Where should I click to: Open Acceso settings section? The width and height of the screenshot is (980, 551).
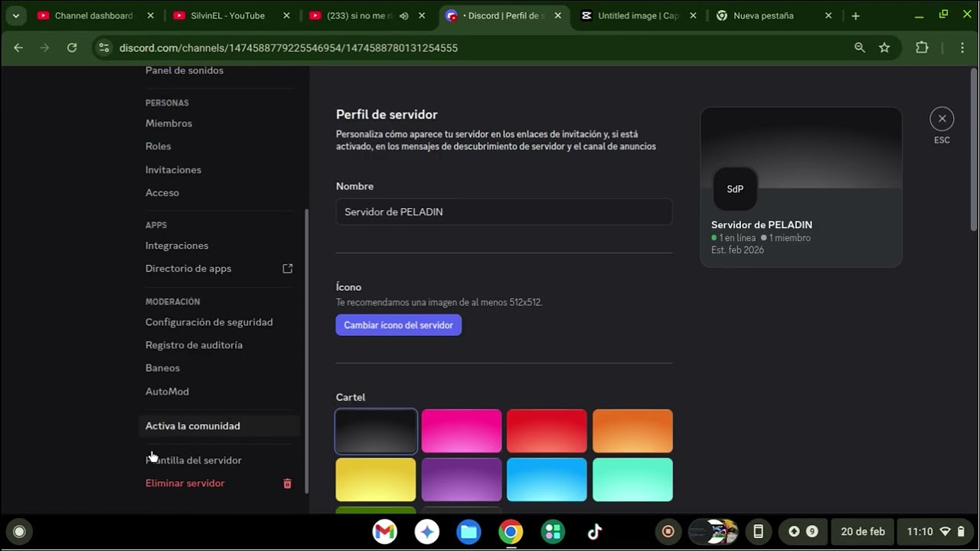pyautogui.click(x=162, y=193)
